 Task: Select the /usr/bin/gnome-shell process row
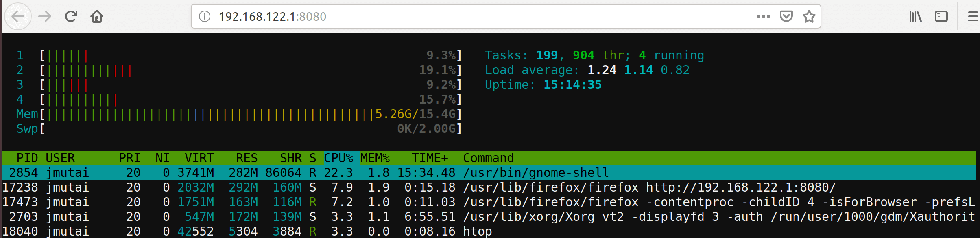click(x=489, y=173)
